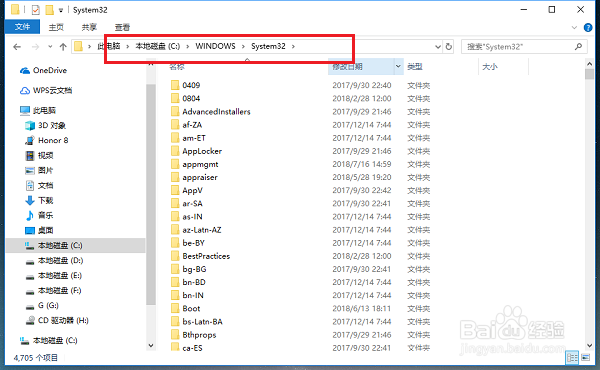This screenshot has height=370, width=600.
Task: Select the appraiser folder icon
Action: tap(175, 177)
